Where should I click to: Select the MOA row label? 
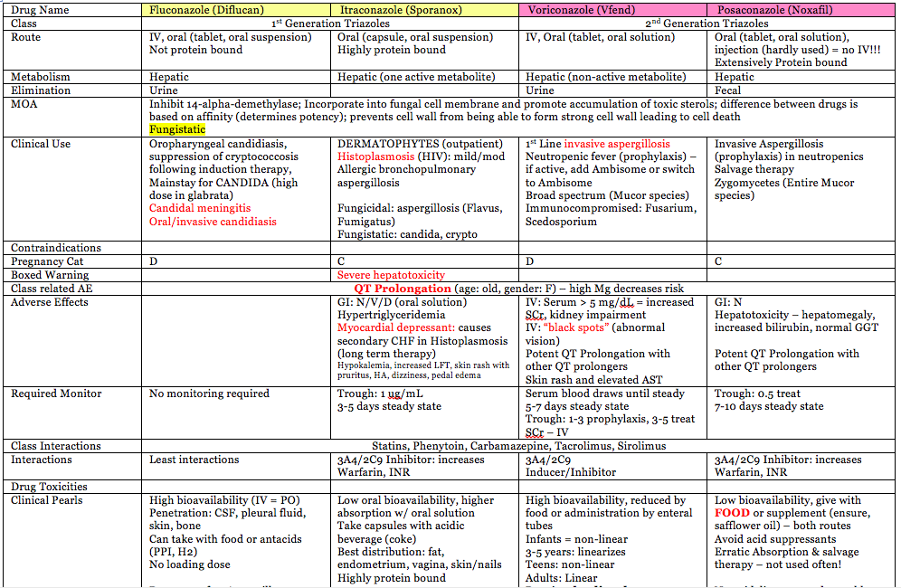click(24, 104)
